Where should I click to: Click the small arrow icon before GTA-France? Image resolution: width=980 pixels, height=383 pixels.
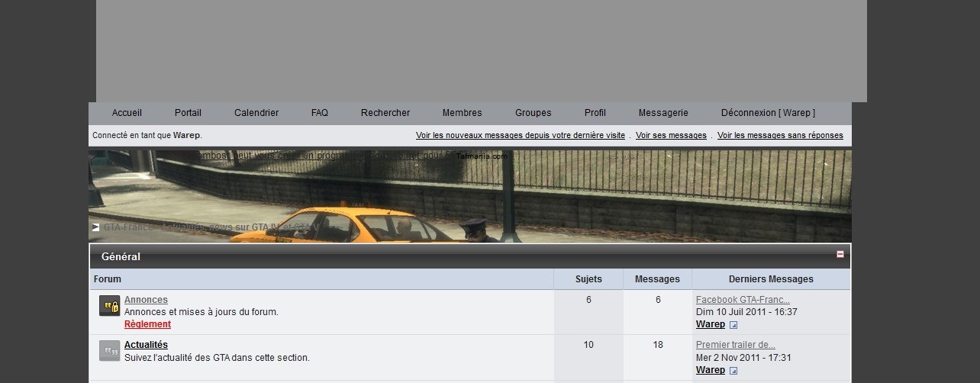coord(96,227)
